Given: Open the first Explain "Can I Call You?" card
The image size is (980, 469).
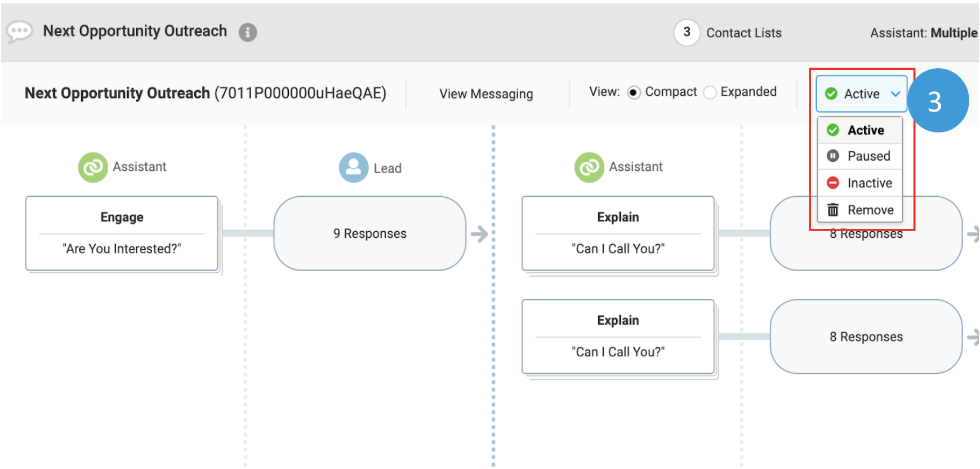Looking at the screenshot, I should point(618,233).
